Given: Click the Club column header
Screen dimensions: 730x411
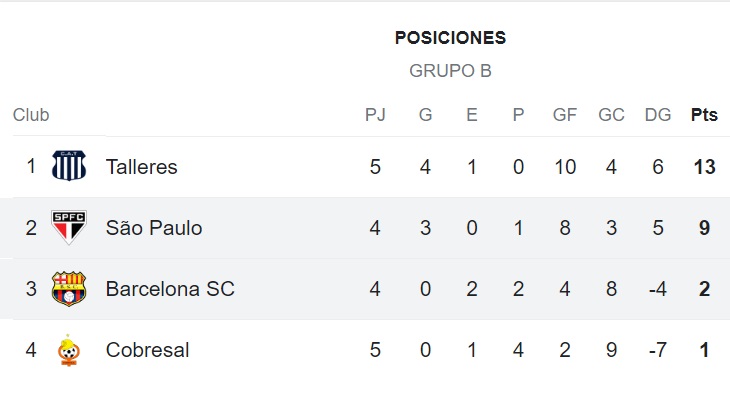Looking at the screenshot, I should [31, 115].
